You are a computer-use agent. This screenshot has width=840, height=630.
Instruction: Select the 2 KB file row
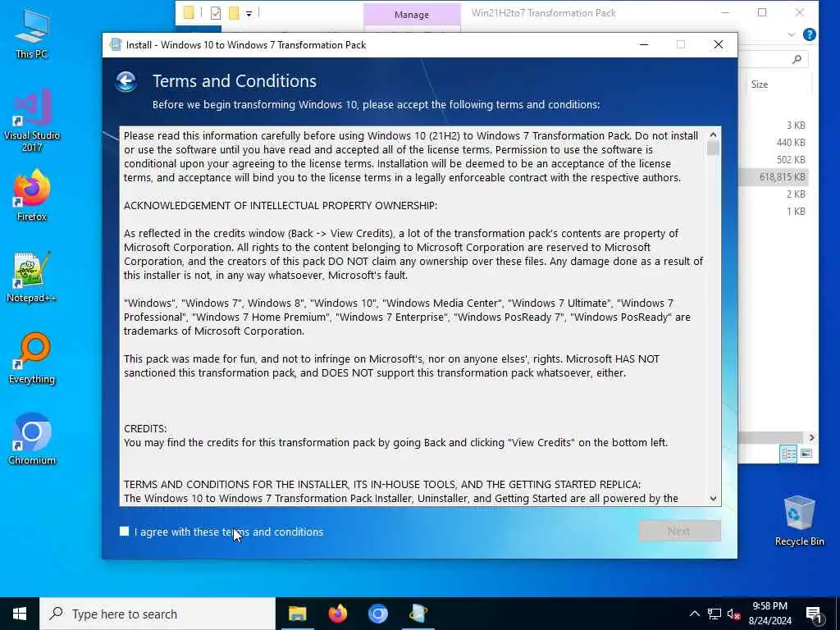pyautogui.click(x=774, y=194)
